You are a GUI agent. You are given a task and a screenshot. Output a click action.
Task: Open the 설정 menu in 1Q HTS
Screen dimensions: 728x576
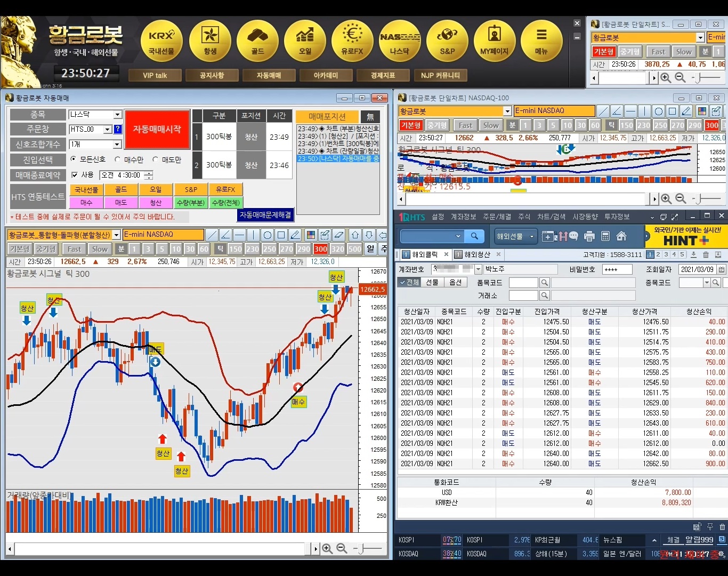pos(438,217)
